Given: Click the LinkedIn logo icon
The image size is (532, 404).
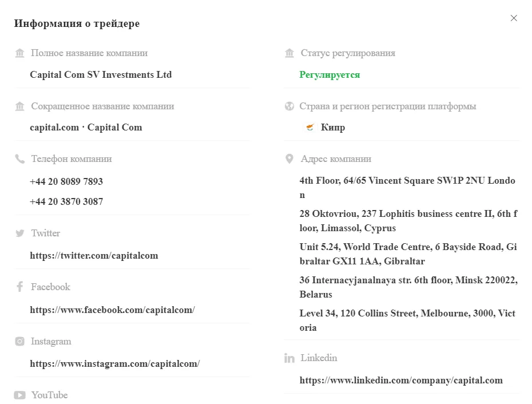Looking at the screenshot, I should point(289,358).
